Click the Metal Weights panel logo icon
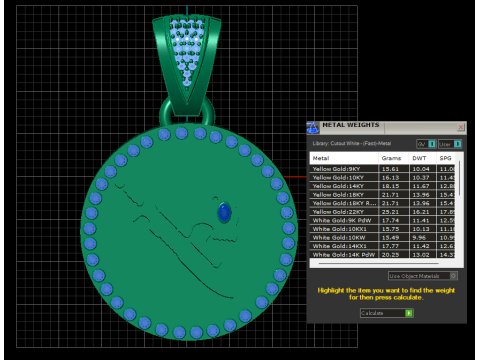Screen dimensions: 480x360 (312, 128)
